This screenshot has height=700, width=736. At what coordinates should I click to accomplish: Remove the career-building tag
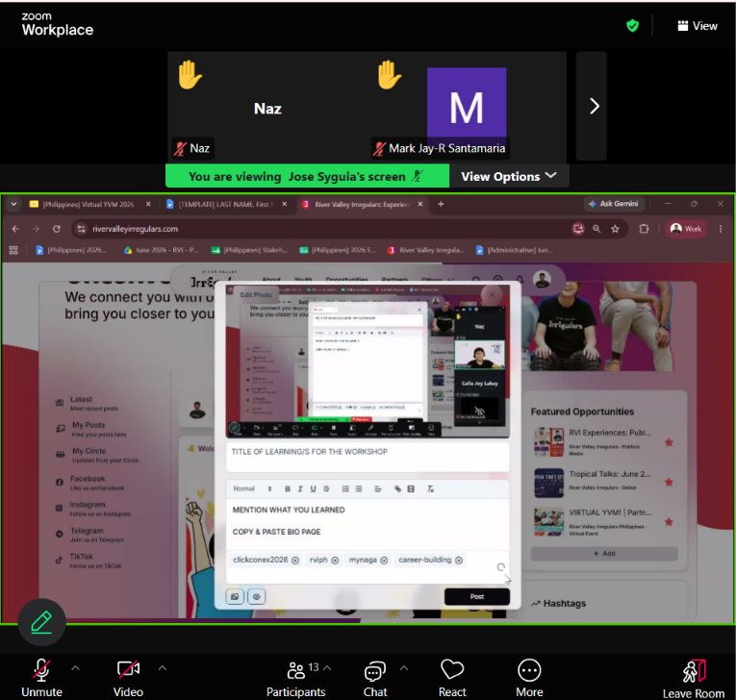pyautogui.click(x=459, y=561)
